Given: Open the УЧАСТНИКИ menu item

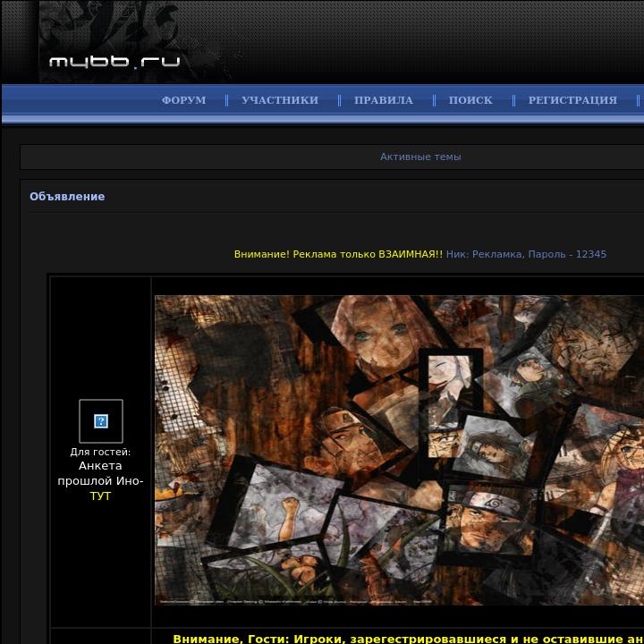Looking at the screenshot, I should pos(280,100).
